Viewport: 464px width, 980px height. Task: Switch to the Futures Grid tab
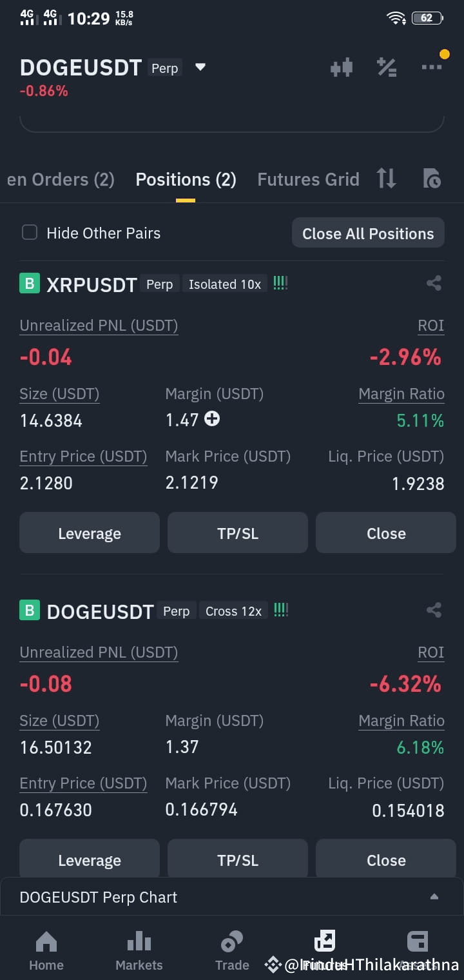tap(308, 179)
